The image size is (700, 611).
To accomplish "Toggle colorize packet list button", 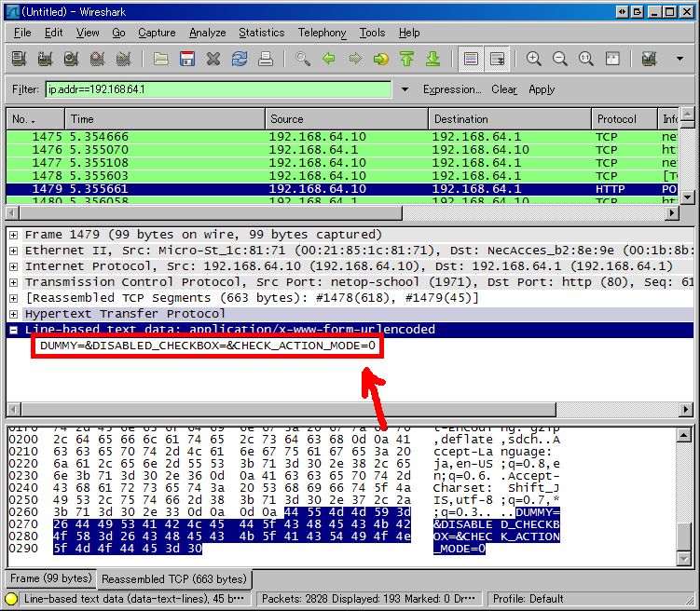I will [x=471, y=59].
